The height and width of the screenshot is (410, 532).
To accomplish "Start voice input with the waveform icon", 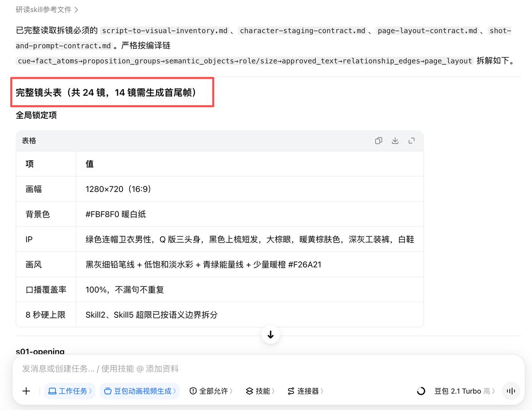I will (511, 391).
